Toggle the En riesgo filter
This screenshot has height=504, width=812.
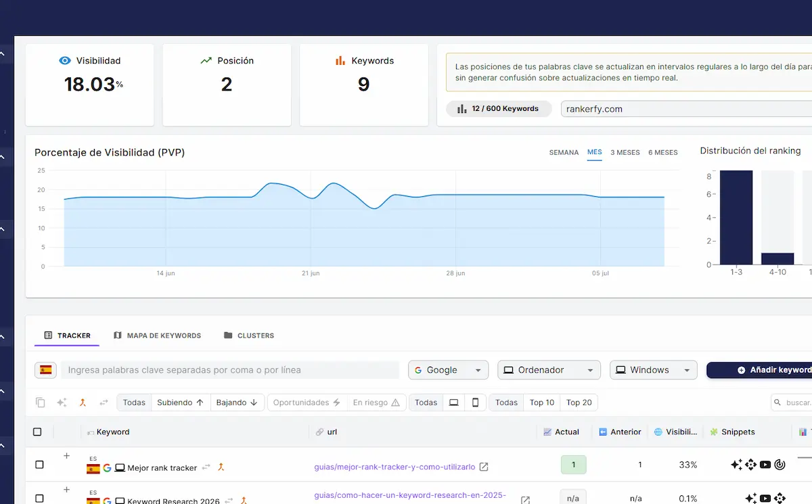point(376,403)
